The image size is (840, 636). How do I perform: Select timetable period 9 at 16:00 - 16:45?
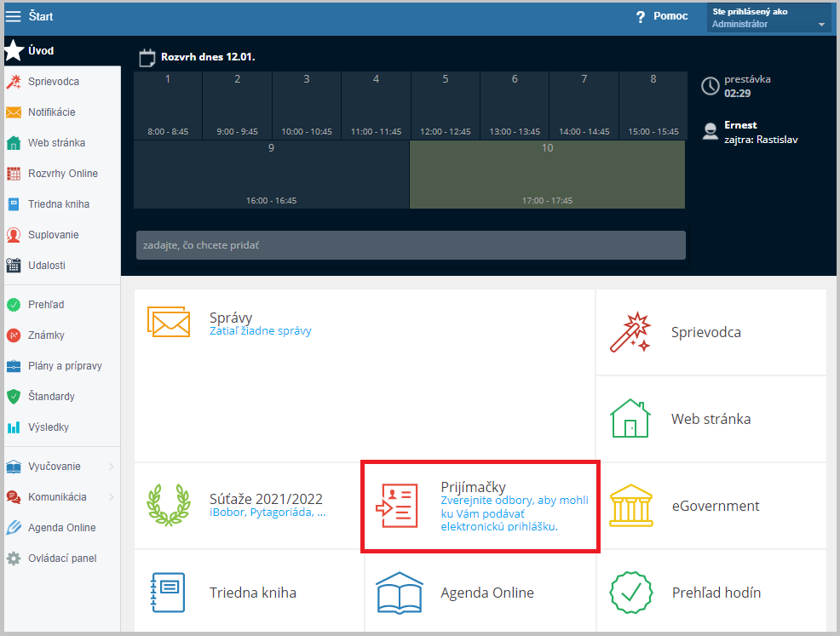point(271,175)
